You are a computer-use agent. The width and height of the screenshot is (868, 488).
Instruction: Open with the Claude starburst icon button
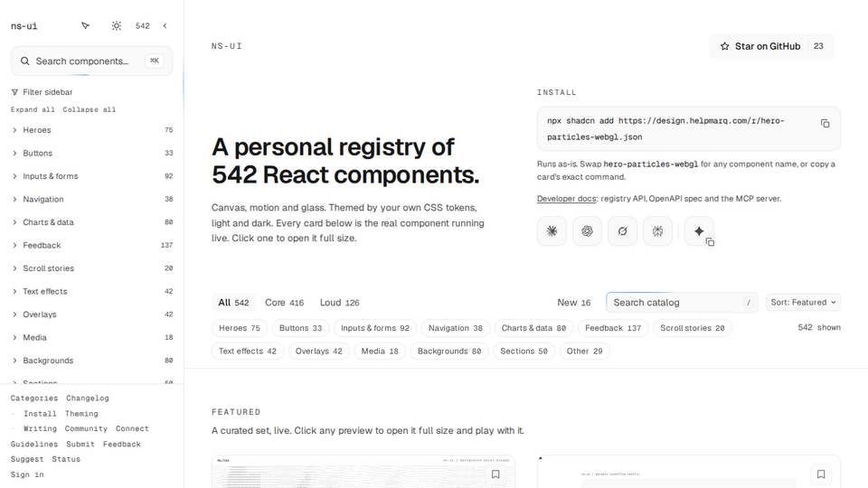tap(552, 231)
